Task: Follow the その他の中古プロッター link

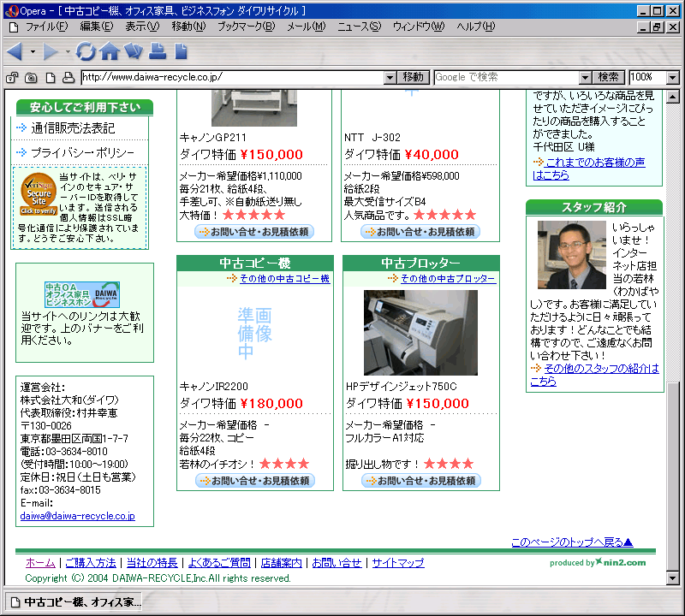Action: 448,279
